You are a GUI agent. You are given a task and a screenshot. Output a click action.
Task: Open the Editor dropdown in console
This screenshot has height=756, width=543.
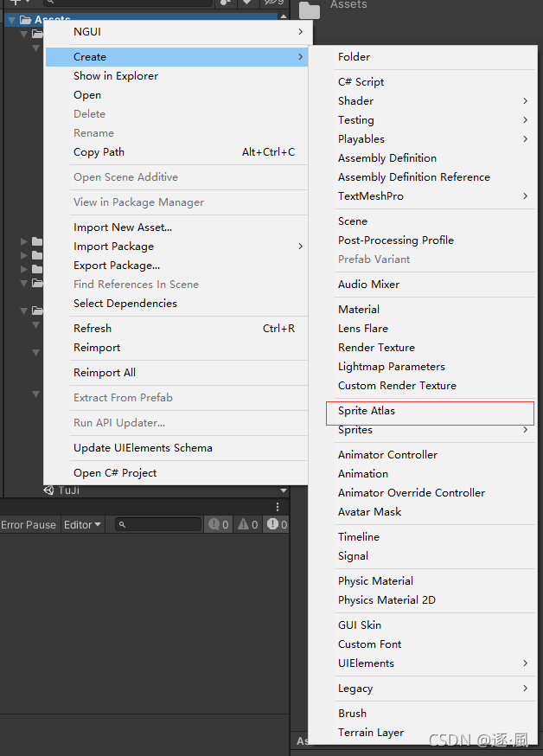(x=82, y=524)
